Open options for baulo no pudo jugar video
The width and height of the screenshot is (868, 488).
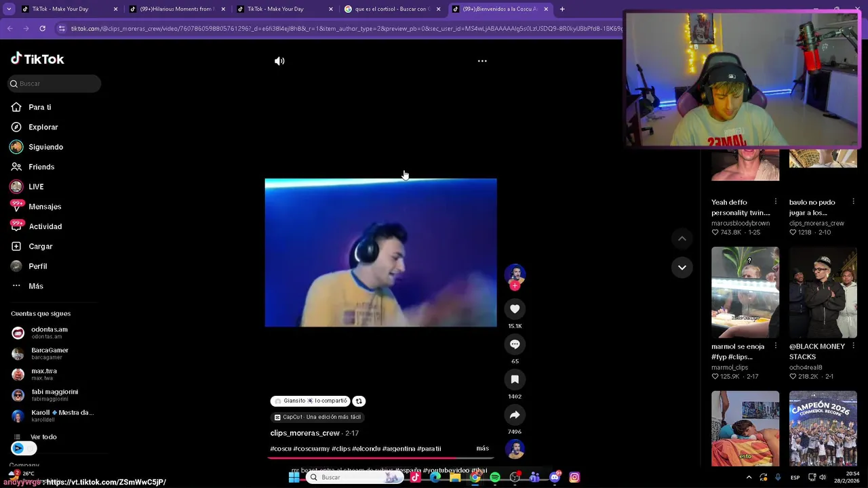coord(853,202)
